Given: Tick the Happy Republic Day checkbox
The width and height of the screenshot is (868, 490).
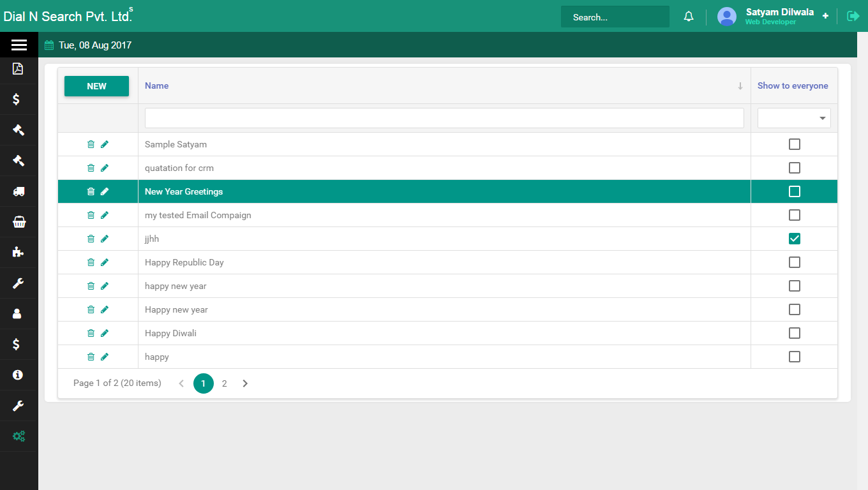Looking at the screenshot, I should point(794,262).
